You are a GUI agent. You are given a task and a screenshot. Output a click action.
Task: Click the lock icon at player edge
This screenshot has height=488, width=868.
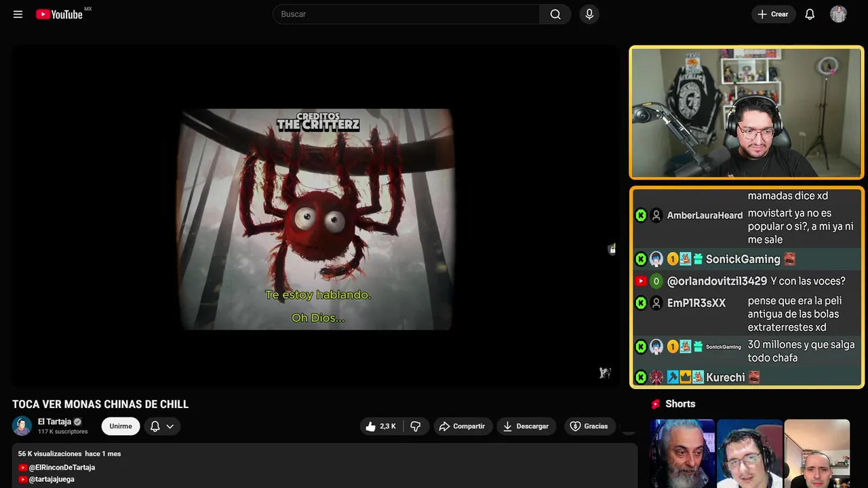[612, 249]
